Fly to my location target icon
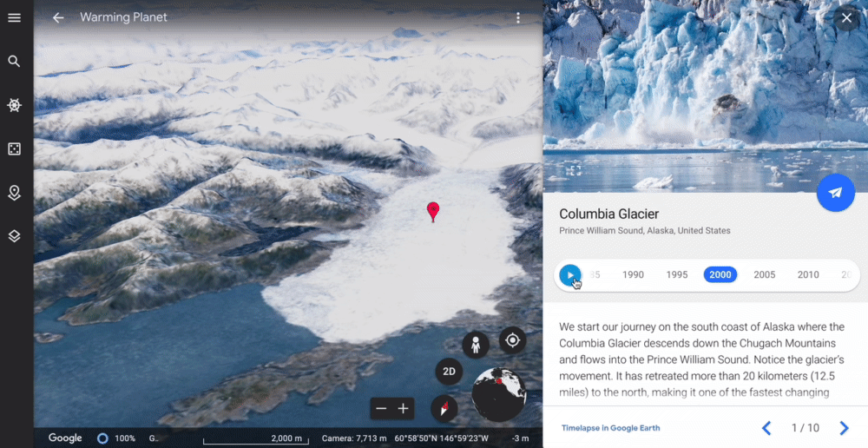 tap(513, 339)
